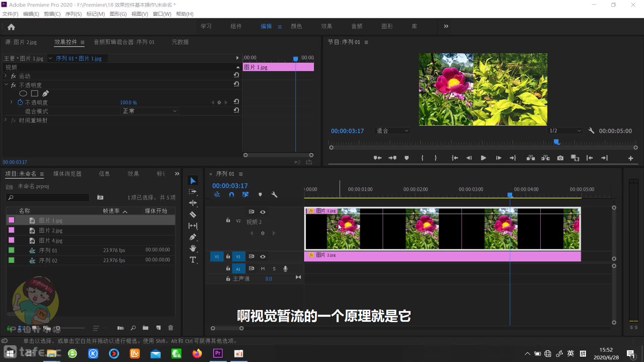
Task: Toggle snap in timeline
Action: 231,195
